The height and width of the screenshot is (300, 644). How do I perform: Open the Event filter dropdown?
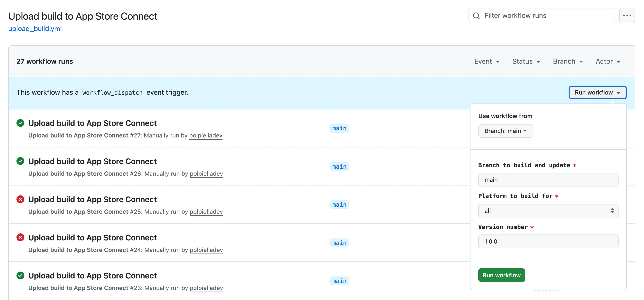487,61
